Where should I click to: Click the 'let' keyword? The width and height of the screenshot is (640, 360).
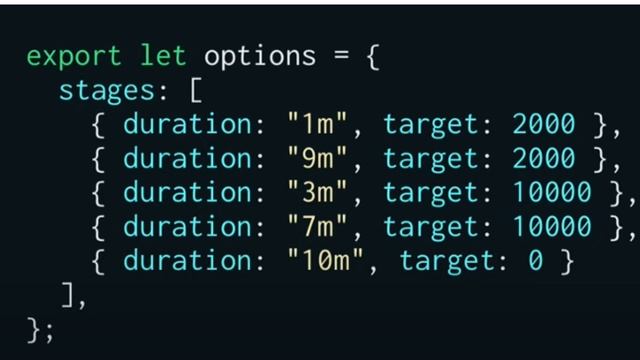pos(163,55)
